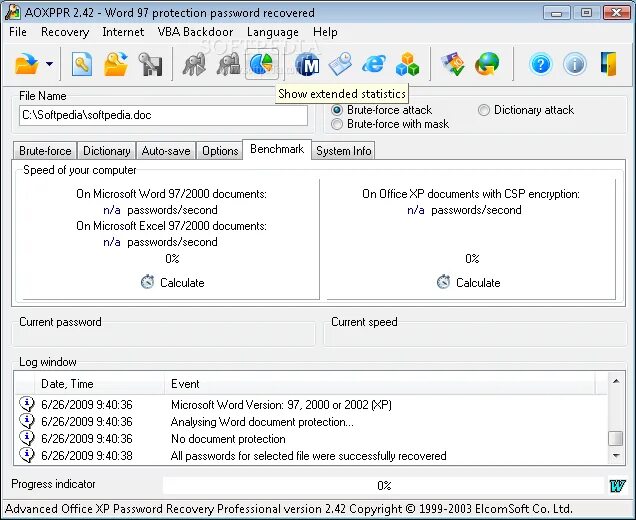Click the blue M circle toolbar icon
The width and height of the screenshot is (636, 520).
pyautogui.click(x=307, y=64)
